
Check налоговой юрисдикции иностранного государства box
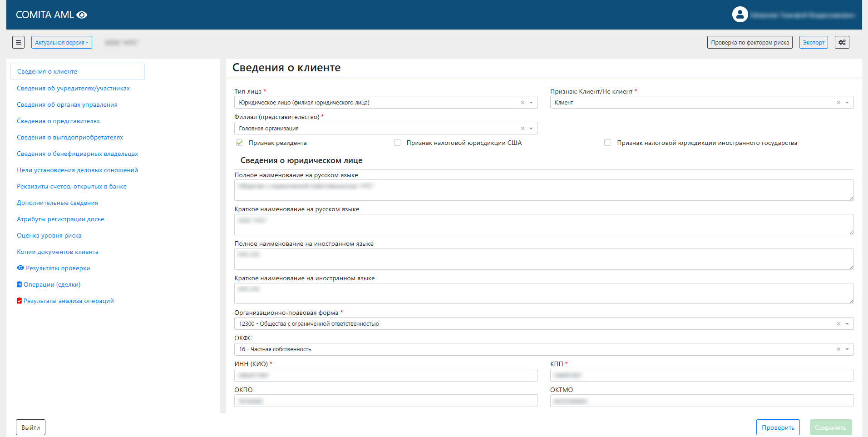(607, 143)
